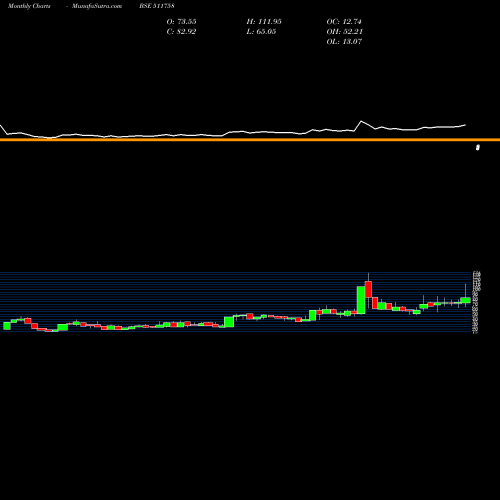Click the last green candlestick on the right

coord(465,300)
